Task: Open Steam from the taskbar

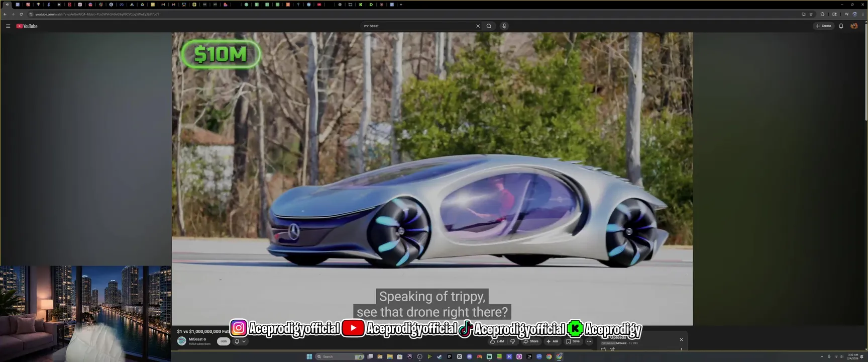Action: pos(440,356)
